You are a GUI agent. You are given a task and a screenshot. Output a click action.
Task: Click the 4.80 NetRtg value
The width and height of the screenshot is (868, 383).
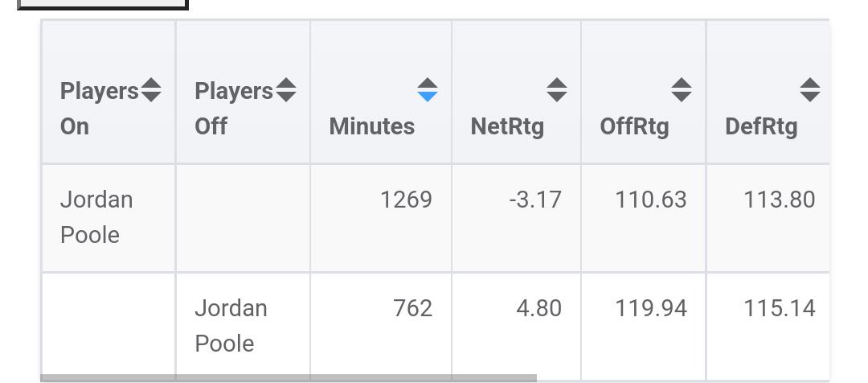(539, 308)
